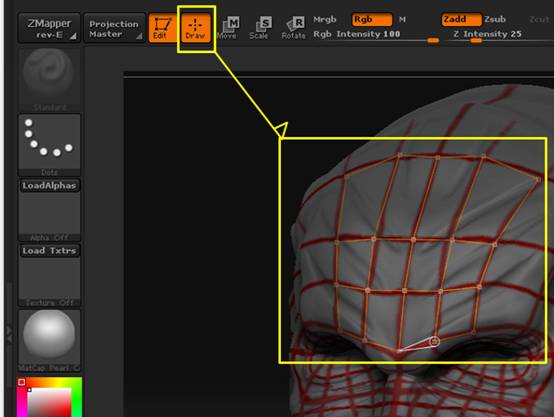
Task: Toggle Zadd sculpt mode
Action: point(461,19)
